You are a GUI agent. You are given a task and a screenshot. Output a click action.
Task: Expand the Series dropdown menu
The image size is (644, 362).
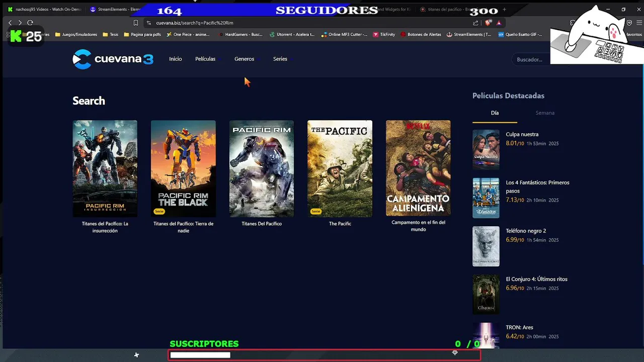point(282,59)
